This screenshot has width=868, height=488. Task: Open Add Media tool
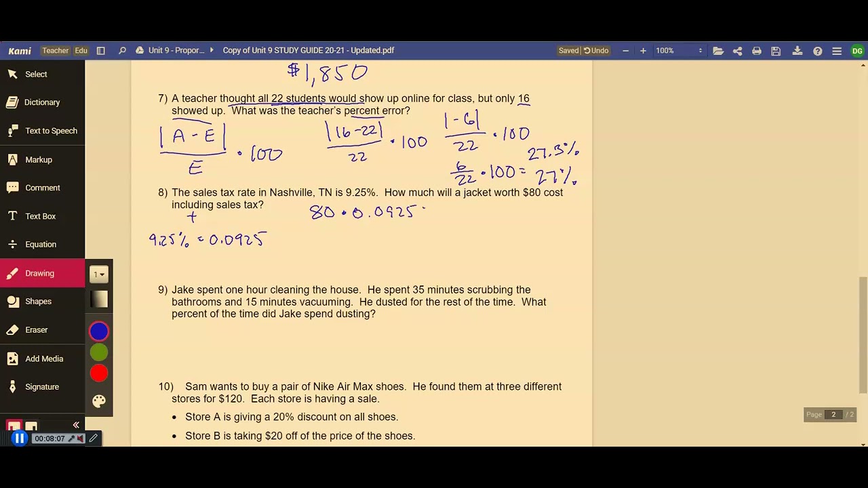click(42, 359)
